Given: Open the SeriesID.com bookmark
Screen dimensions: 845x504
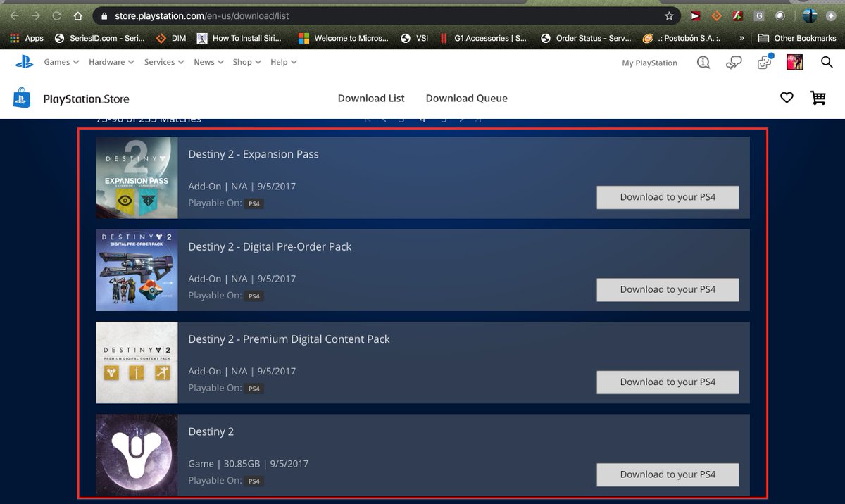Looking at the screenshot, I should click(x=99, y=38).
